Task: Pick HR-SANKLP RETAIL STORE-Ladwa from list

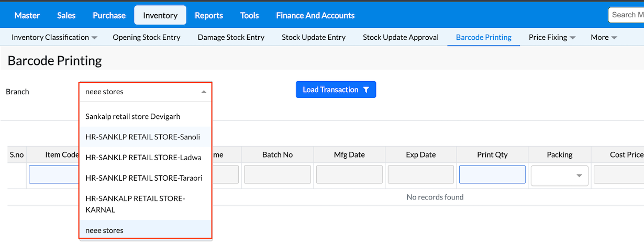Action: coord(143,157)
